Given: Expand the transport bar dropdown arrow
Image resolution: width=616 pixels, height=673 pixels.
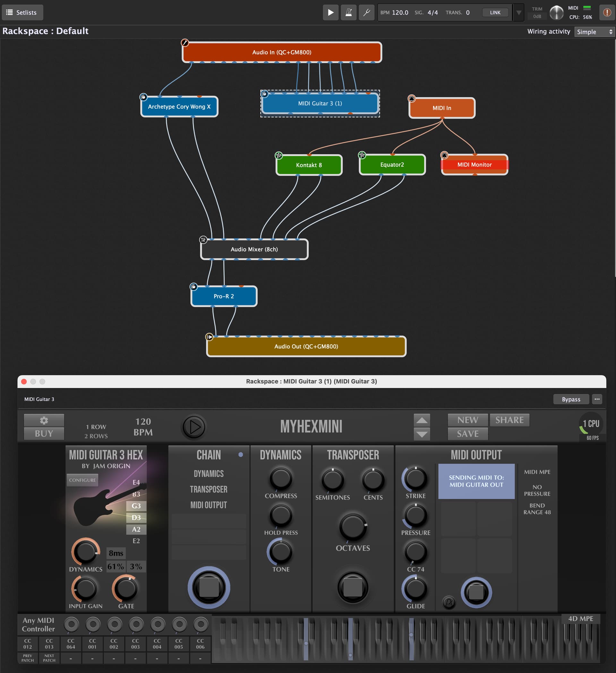Looking at the screenshot, I should click(x=518, y=13).
